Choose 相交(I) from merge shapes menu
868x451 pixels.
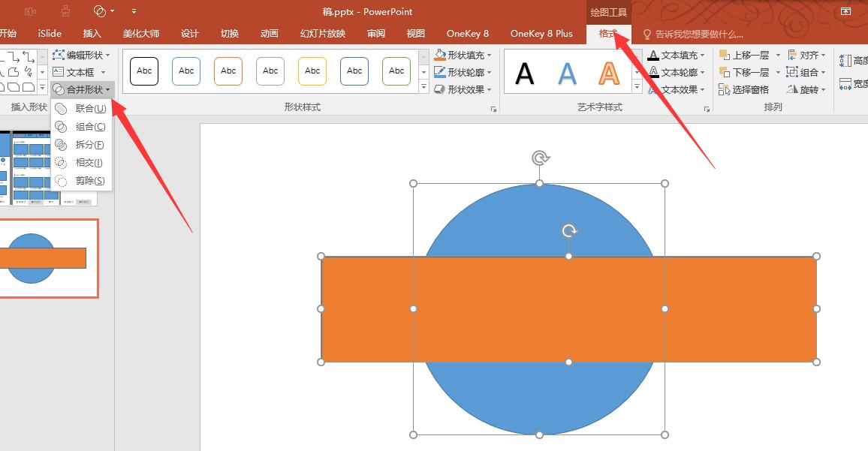click(81, 163)
